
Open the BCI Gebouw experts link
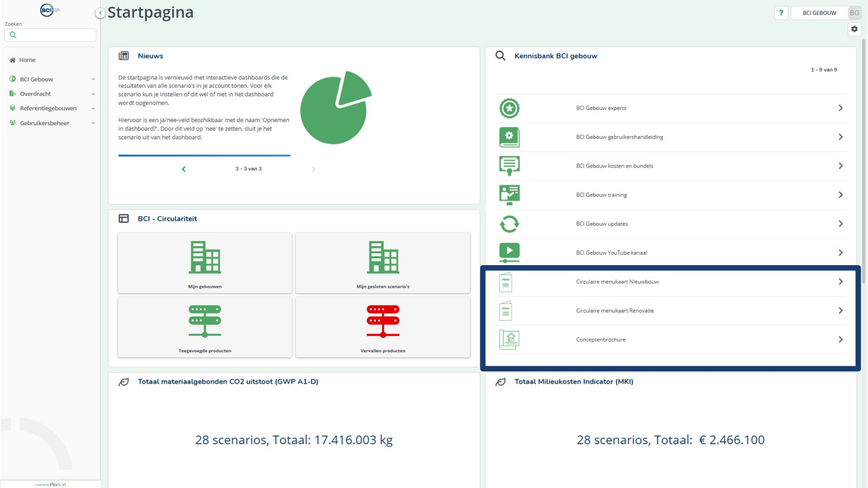(601, 108)
